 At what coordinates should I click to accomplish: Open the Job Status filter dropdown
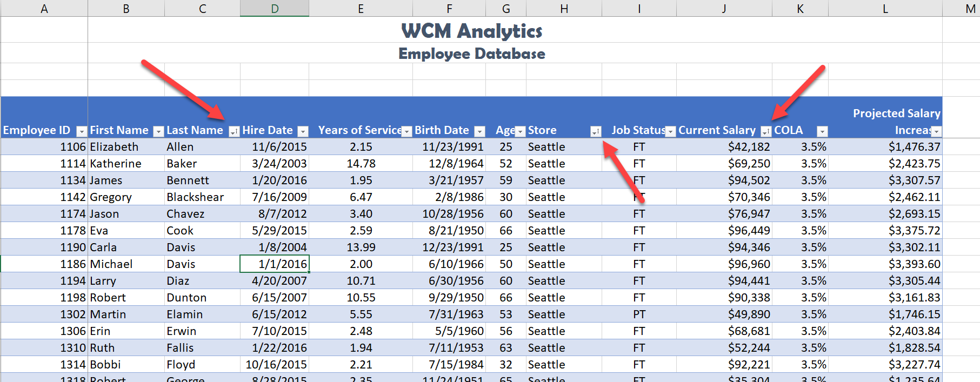tap(670, 131)
